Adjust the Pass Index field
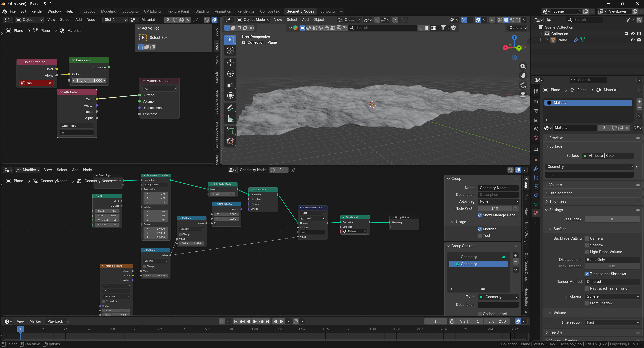 pyautogui.click(x=612, y=219)
